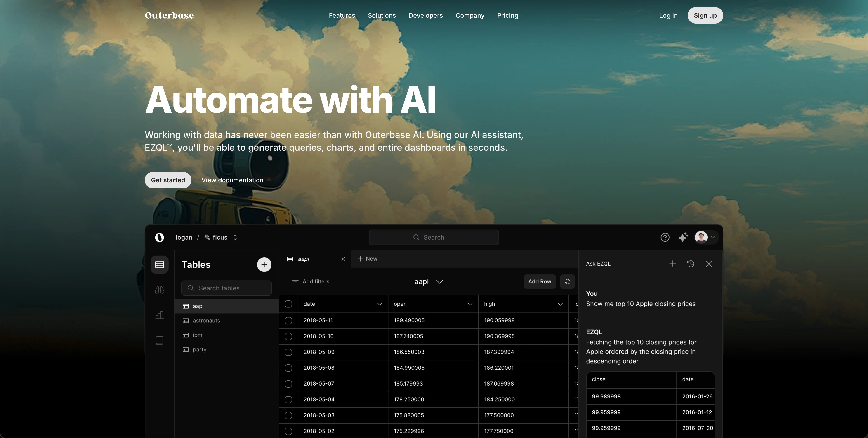The width and height of the screenshot is (868, 438).
Task: Toggle the select-all header checkbox
Action: pyautogui.click(x=288, y=304)
